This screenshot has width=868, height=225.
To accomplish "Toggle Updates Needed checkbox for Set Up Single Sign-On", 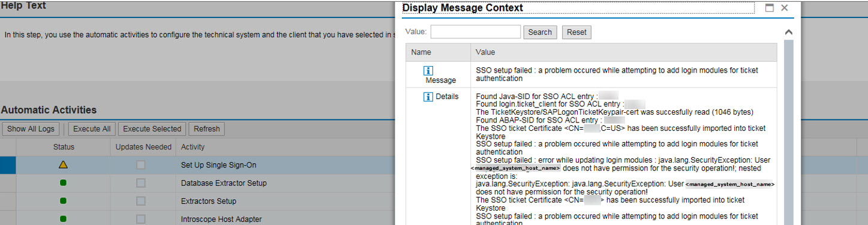I will coord(140,165).
